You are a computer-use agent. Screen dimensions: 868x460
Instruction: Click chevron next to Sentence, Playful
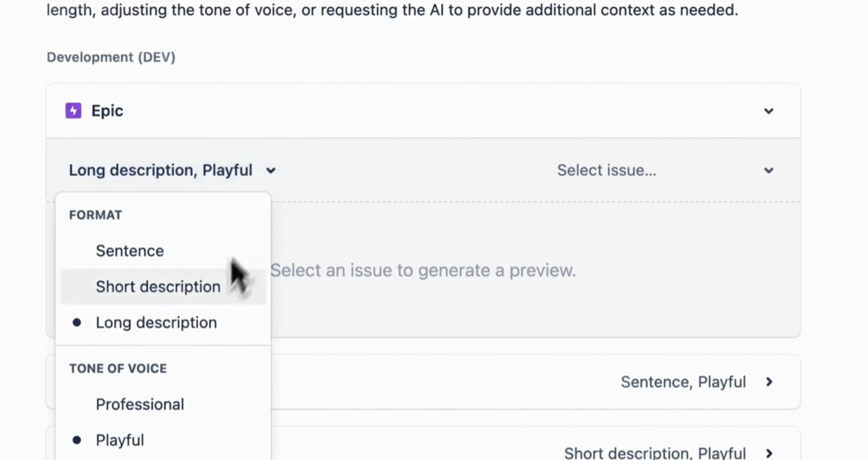(x=769, y=382)
